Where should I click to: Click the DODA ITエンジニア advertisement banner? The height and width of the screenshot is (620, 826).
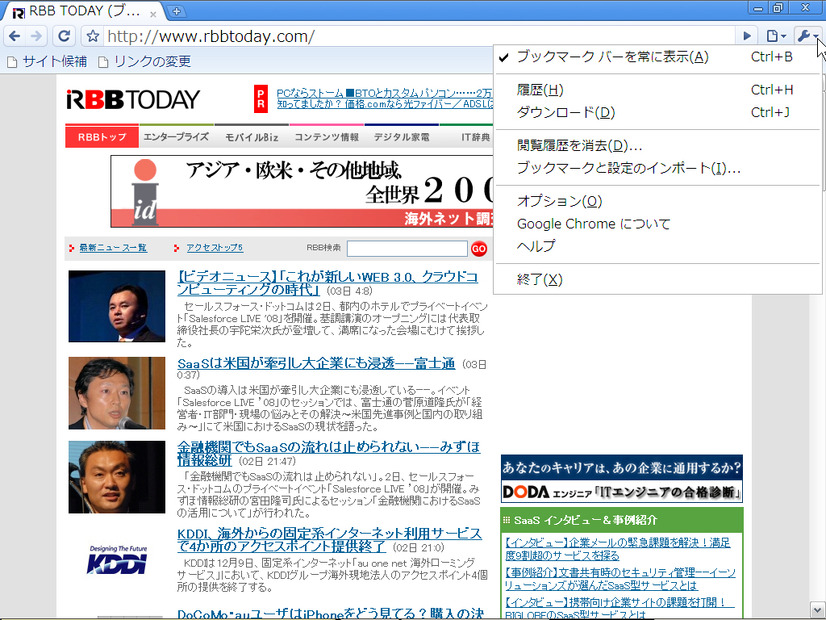[x=622, y=478]
